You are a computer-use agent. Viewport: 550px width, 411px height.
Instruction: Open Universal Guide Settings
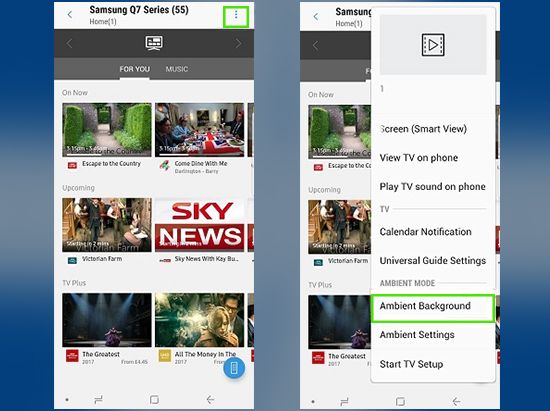coord(433,260)
